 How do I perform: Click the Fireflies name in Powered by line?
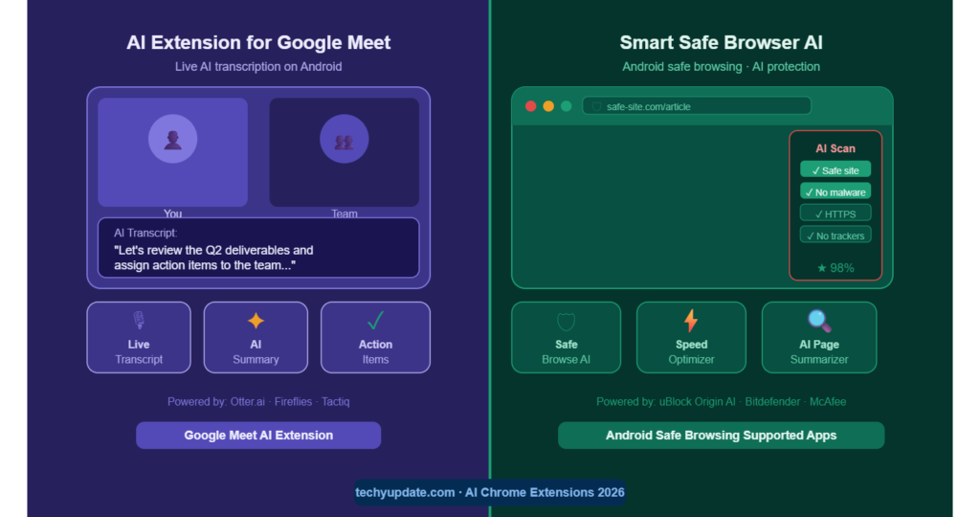[293, 401]
